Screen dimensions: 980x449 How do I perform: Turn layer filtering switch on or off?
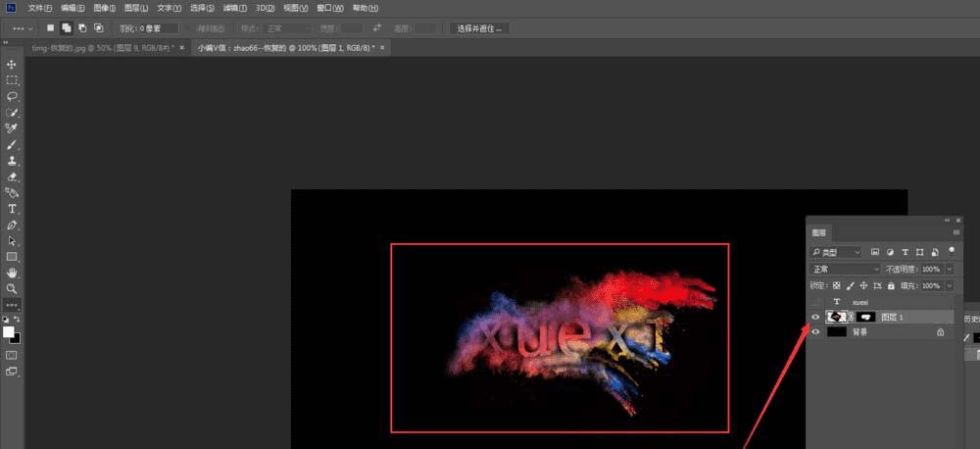(x=952, y=251)
